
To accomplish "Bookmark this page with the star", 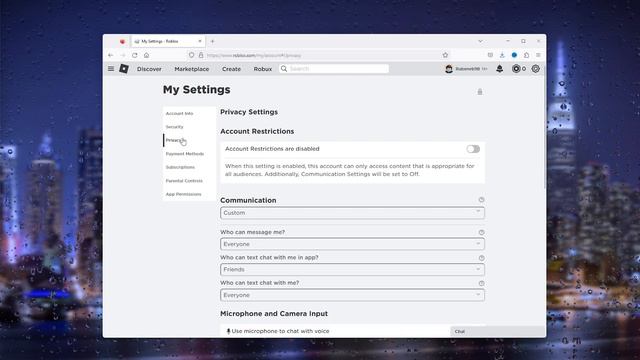I will [445, 55].
